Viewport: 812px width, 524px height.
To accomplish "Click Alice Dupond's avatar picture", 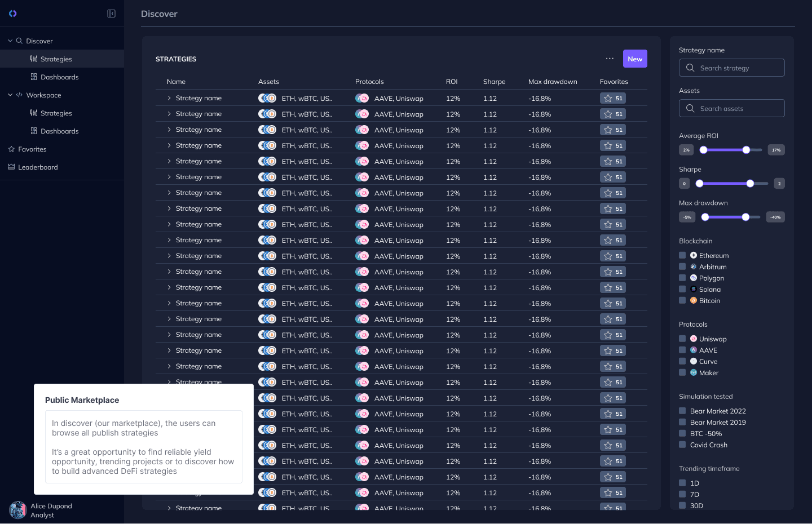I will point(18,510).
